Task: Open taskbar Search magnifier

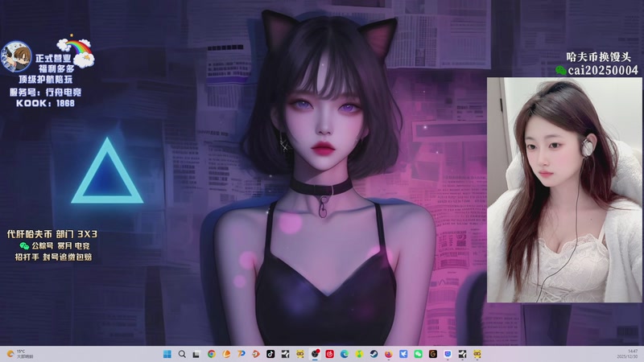Action: tap(182, 354)
